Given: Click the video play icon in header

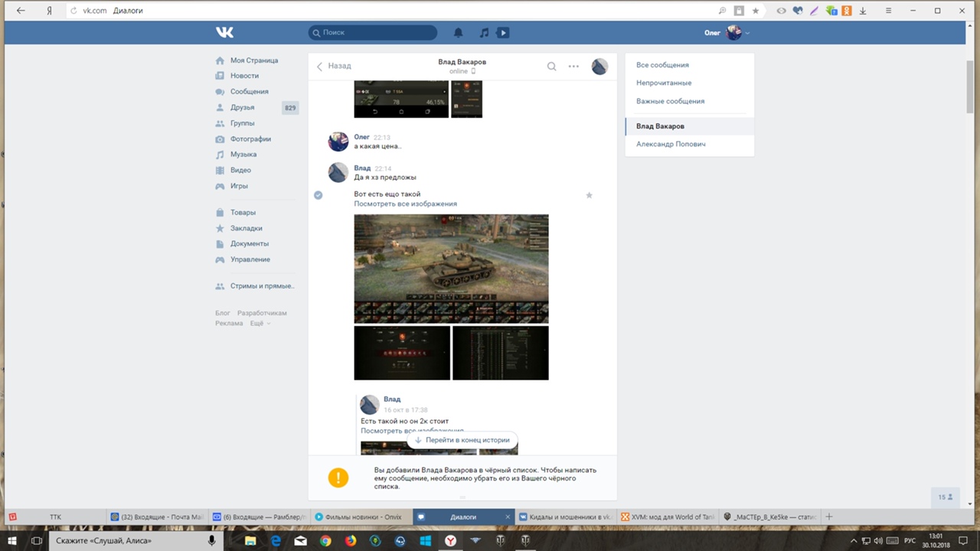Looking at the screenshot, I should point(503,33).
